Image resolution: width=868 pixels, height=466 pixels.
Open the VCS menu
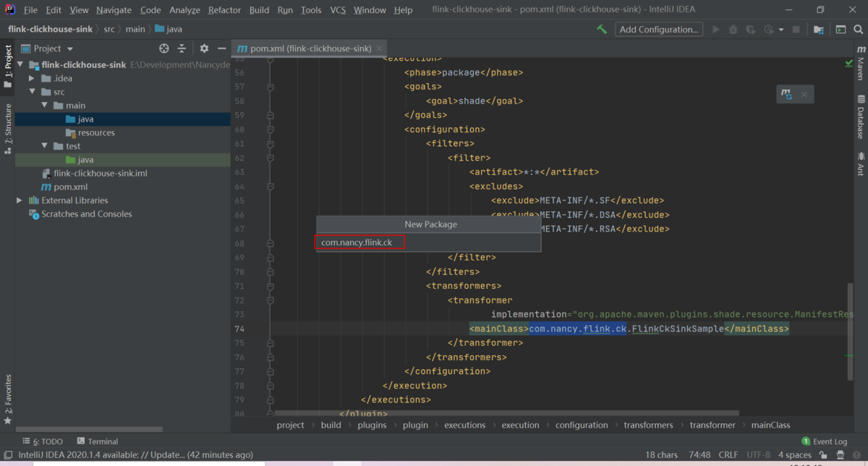pos(338,10)
